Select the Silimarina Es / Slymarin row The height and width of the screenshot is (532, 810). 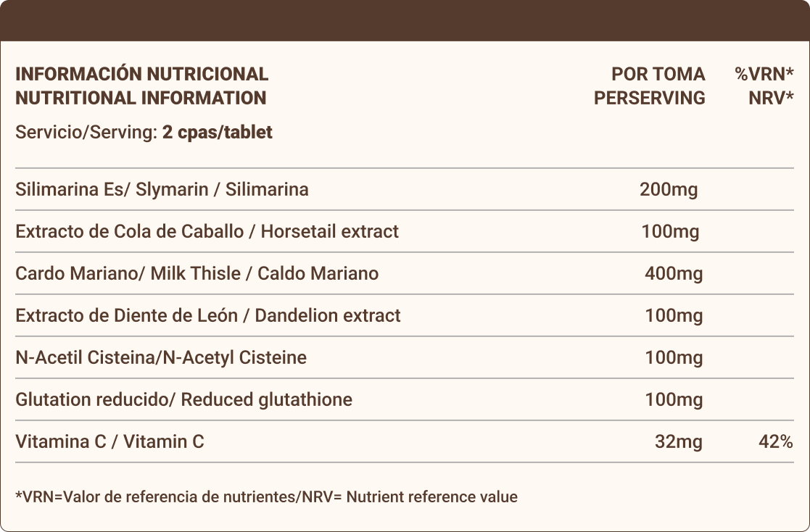(405, 189)
